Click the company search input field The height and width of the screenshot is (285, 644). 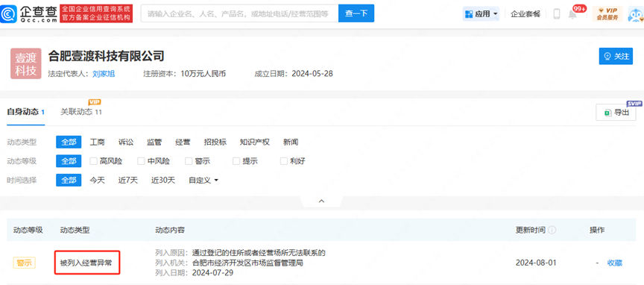tap(239, 14)
